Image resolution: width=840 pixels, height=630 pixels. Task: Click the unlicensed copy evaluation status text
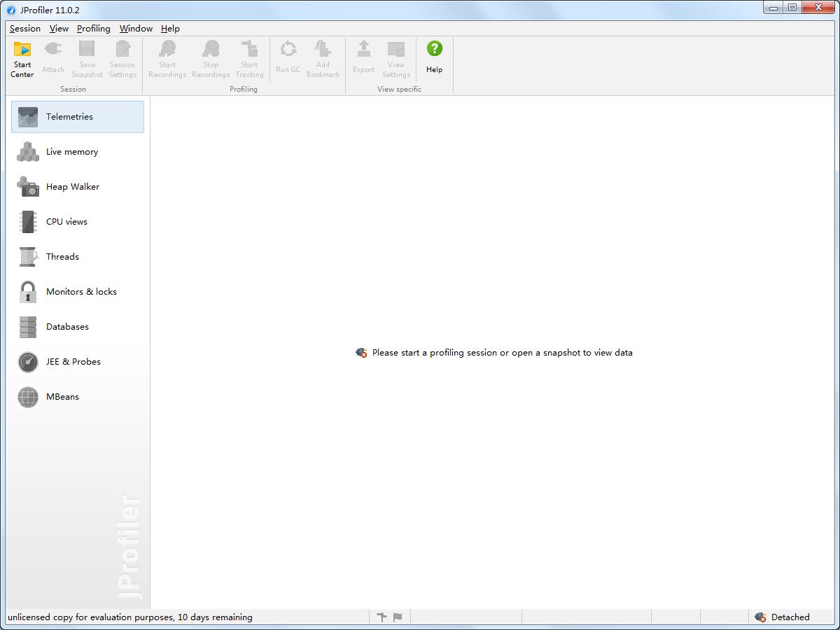[x=130, y=617]
